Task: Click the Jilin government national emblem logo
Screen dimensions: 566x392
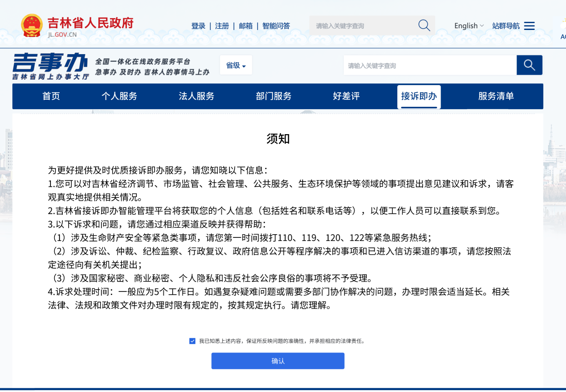Action: pos(32,25)
